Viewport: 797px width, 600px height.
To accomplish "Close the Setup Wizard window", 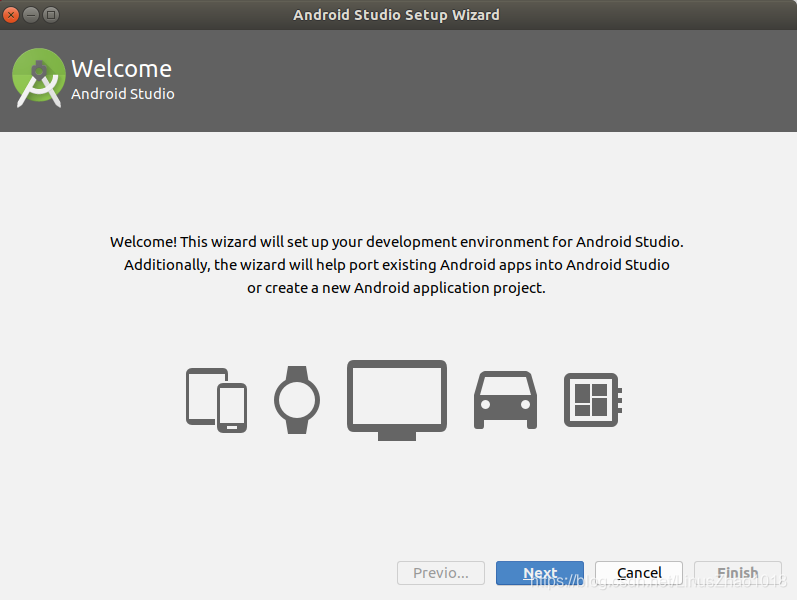I will [11, 15].
